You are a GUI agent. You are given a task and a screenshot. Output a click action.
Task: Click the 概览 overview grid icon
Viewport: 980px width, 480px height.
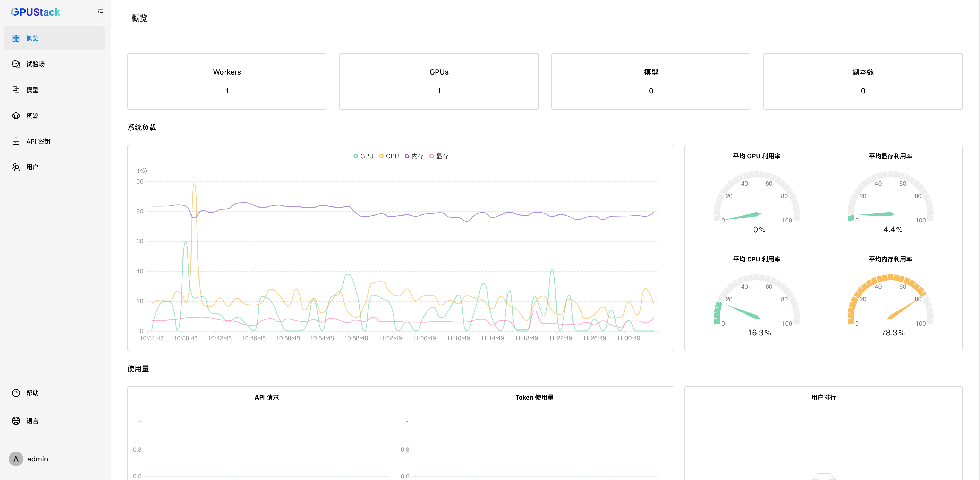coord(16,38)
